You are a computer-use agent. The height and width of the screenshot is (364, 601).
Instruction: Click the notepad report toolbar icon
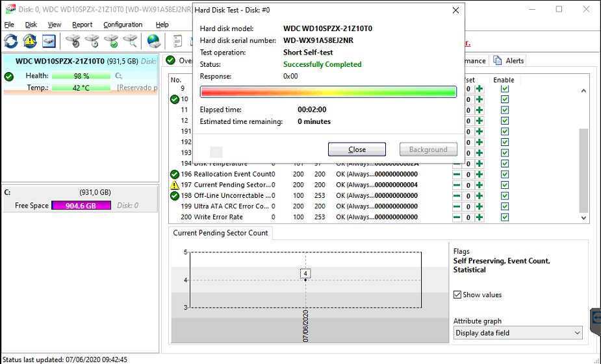tap(177, 41)
